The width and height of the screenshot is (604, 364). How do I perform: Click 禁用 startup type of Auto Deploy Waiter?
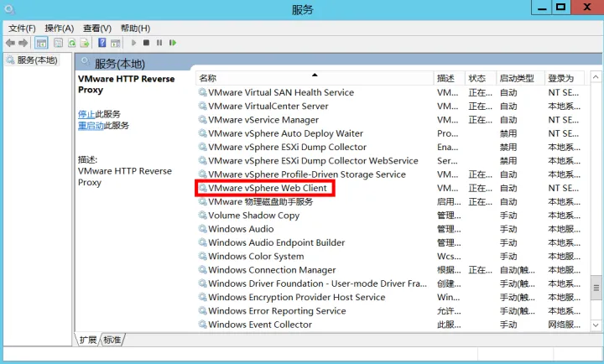tap(508, 133)
